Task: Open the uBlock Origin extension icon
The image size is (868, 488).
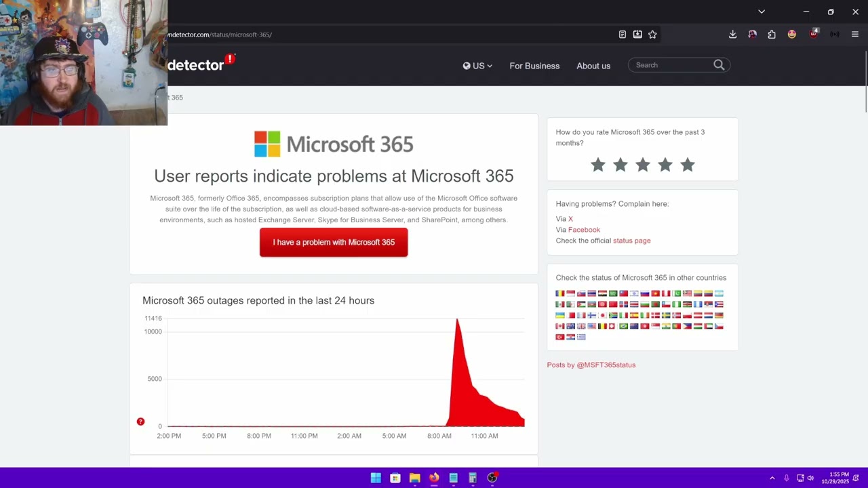Action: tap(814, 34)
